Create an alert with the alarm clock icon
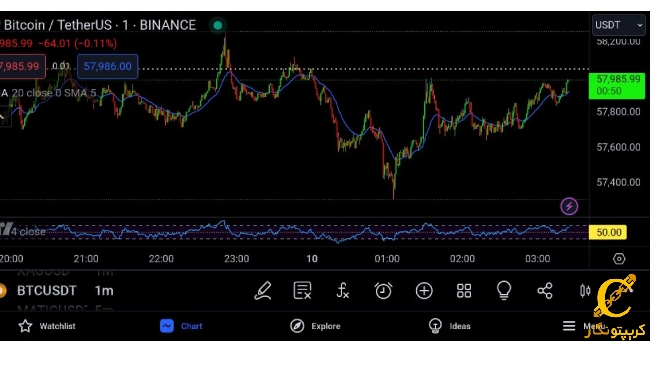Image resolution: width=650 pixels, height=365 pixels. (383, 290)
